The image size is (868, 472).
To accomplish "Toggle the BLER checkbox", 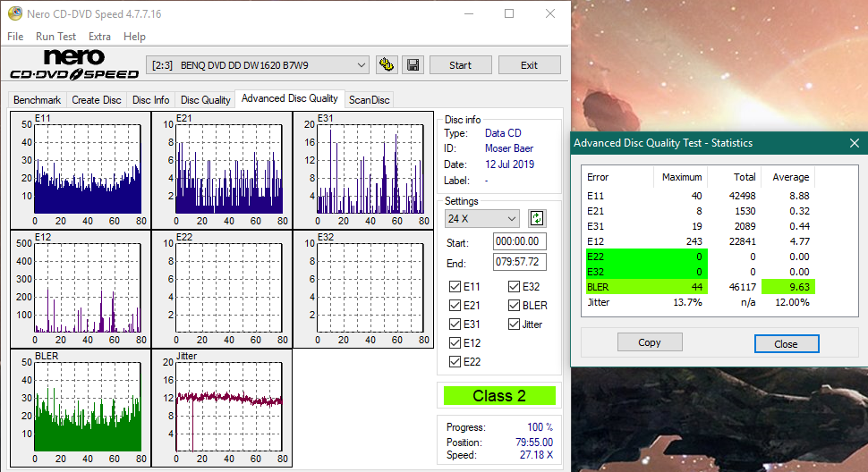I will pyautogui.click(x=514, y=305).
